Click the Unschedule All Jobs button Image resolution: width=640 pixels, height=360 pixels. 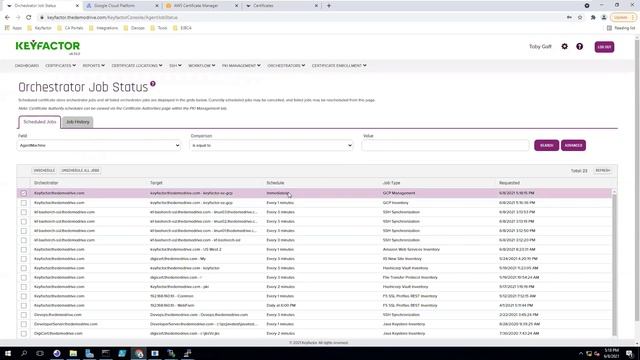click(x=80, y=171)
